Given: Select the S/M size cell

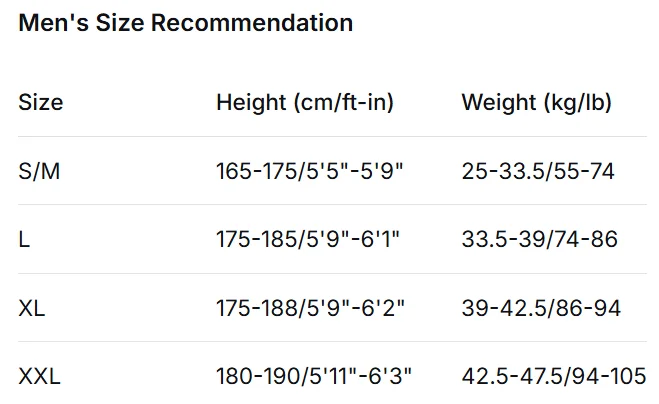Looking at the screenshot, I should click(x=40, y=171).
